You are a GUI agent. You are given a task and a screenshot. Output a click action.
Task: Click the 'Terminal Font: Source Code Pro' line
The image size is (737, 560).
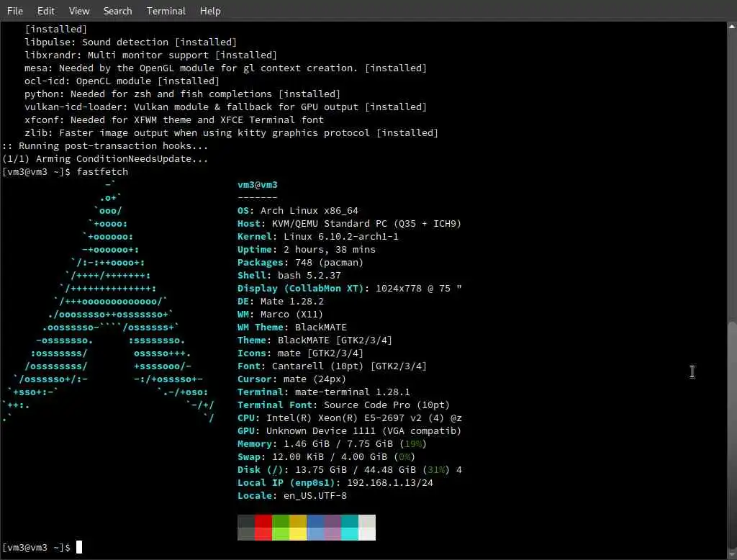343,405
